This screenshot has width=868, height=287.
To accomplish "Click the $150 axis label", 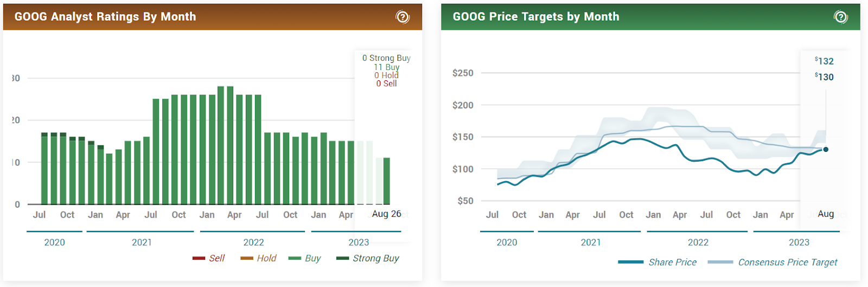I will (x=463, y=137).
